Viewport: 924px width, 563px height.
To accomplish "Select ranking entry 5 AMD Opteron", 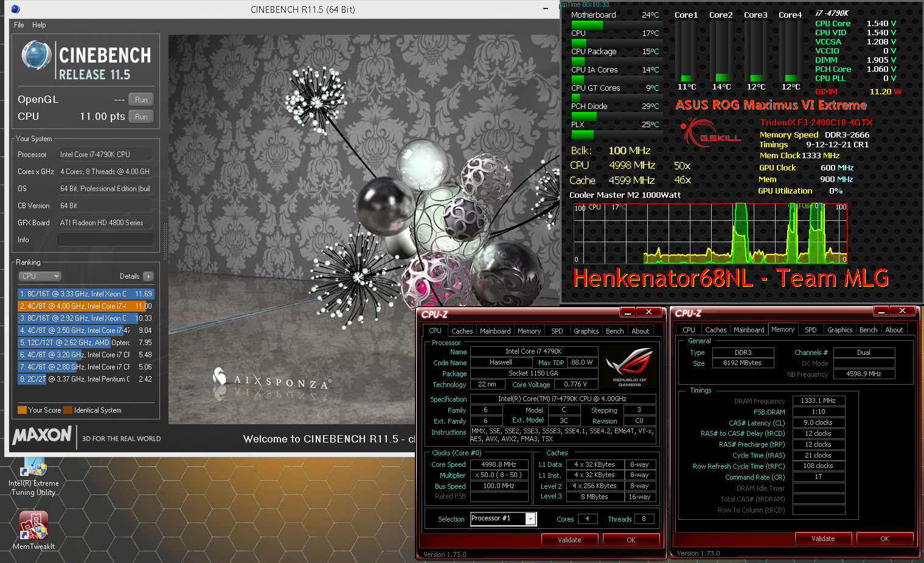I will coord(86,343).
